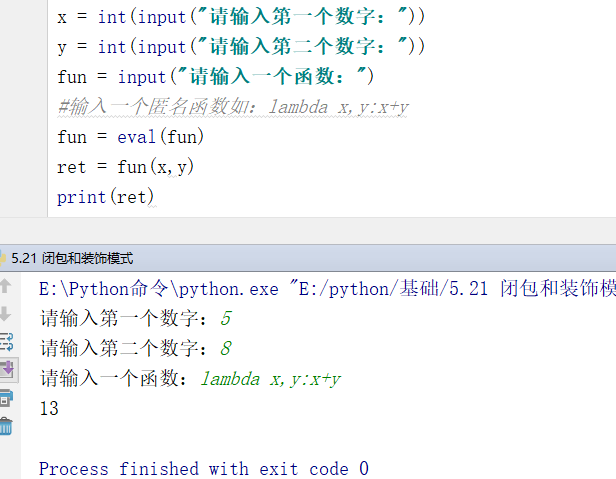Click the scroll-to-end icon in run panel
The width and height of the screenshot is (616, 479).
point(7,369)
